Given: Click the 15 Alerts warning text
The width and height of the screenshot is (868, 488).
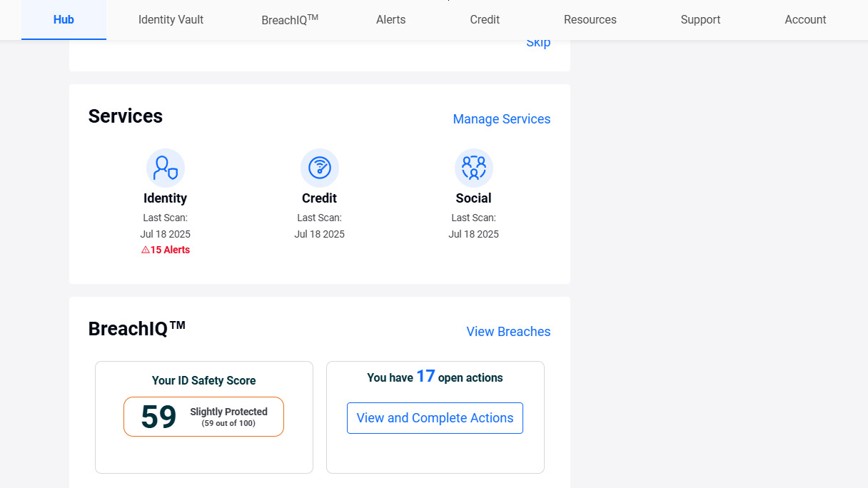Looking at the screenshot, I should [x=170, y=250].
